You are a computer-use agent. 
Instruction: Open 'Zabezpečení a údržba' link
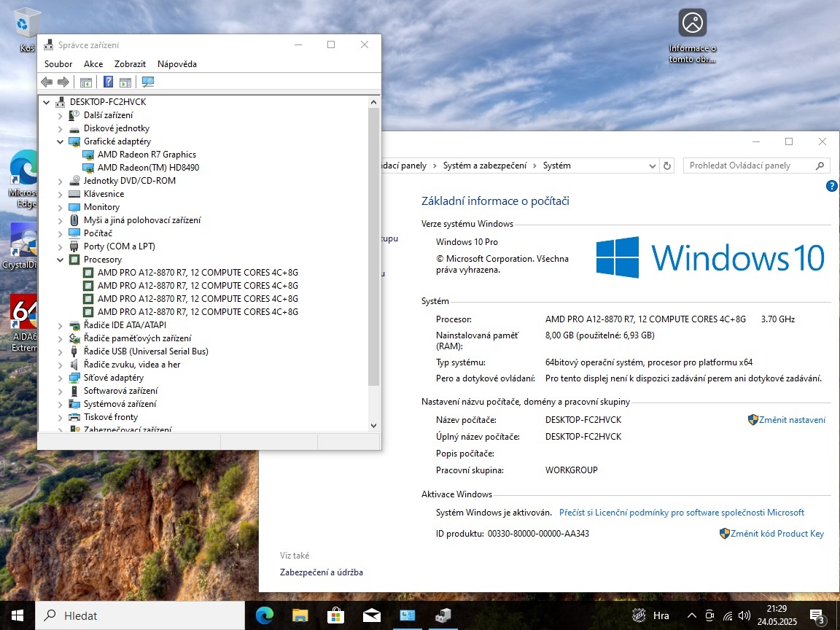322,572
